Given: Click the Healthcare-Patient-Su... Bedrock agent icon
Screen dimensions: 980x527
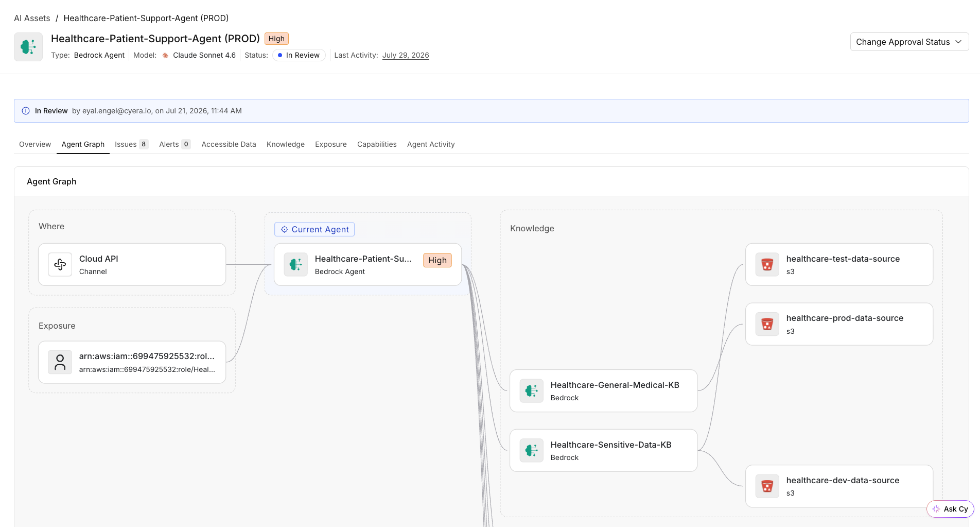Looking at the screenshot, I should pyautogui.click(x=296, y=265).
